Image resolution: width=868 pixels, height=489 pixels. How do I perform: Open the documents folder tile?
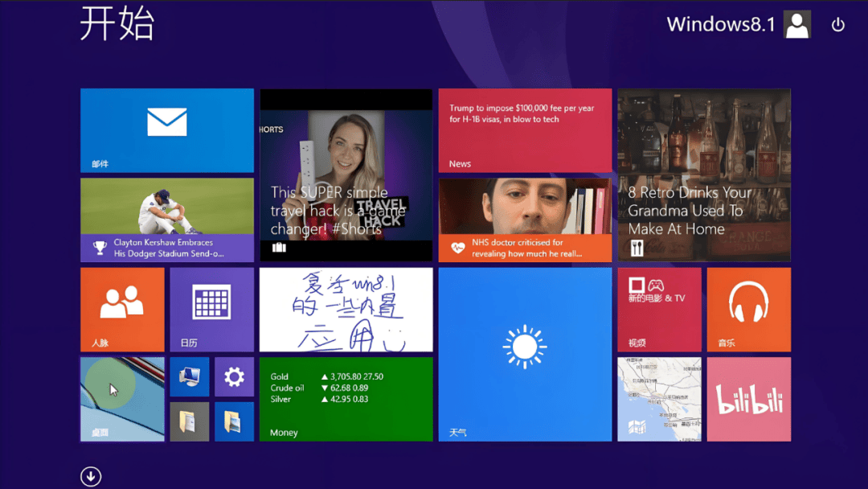[190, 420]
